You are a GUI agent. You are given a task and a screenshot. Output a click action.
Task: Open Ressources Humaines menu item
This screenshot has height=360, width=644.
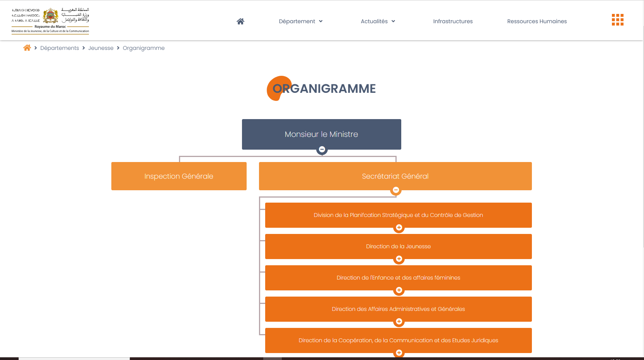[537, 21]
